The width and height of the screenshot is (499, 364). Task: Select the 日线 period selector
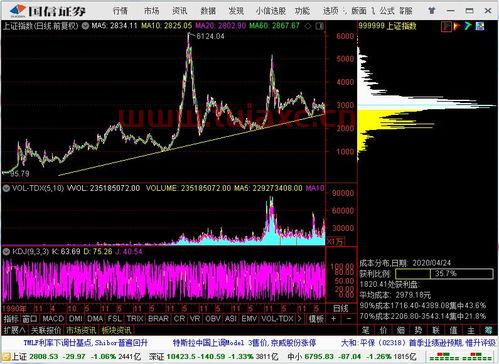341,308
